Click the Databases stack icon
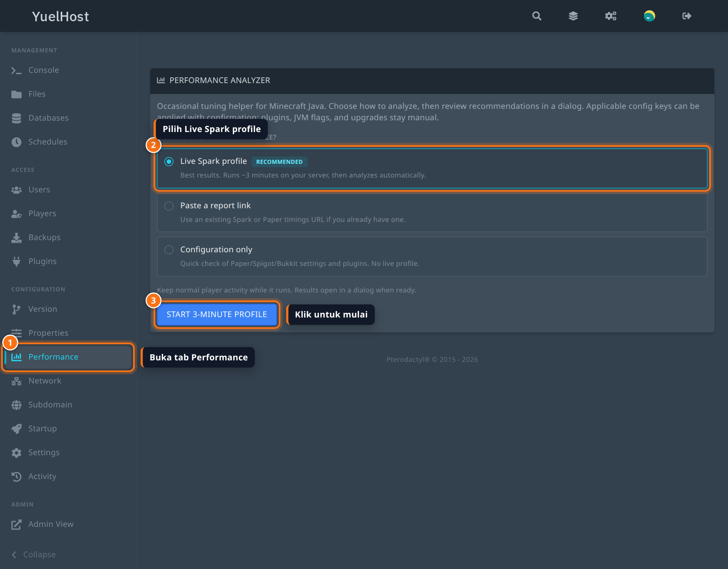This screenshot has height=569, width=728. 16,118
